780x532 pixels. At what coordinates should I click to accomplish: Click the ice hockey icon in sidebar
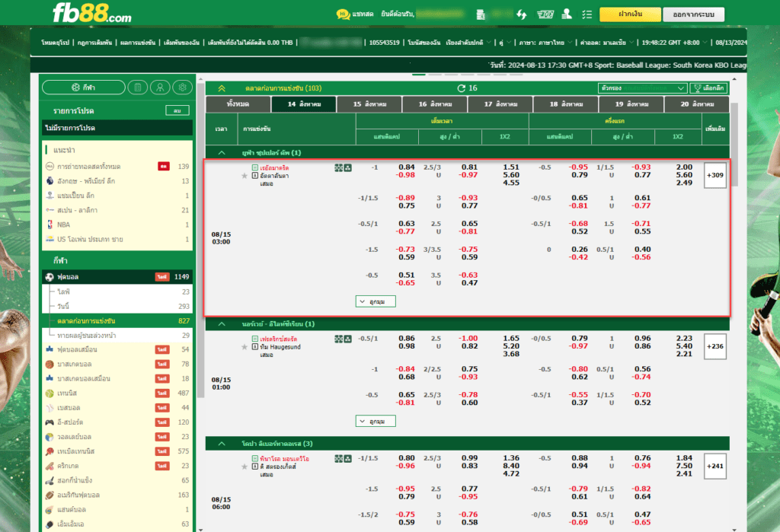pos(50,481)
